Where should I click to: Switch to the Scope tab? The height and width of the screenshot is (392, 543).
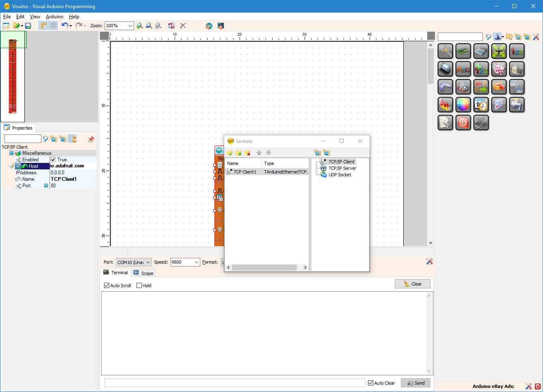pyautogui.click(x=143, y=273)
